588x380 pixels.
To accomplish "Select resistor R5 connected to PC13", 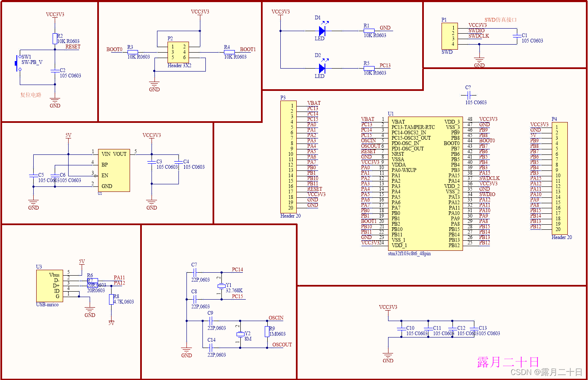I will [369, 68].
